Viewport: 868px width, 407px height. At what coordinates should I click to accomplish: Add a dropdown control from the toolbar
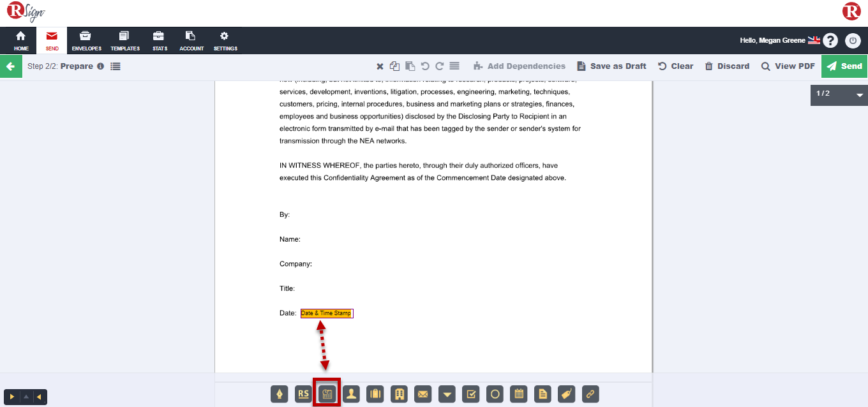click(447, 394)
